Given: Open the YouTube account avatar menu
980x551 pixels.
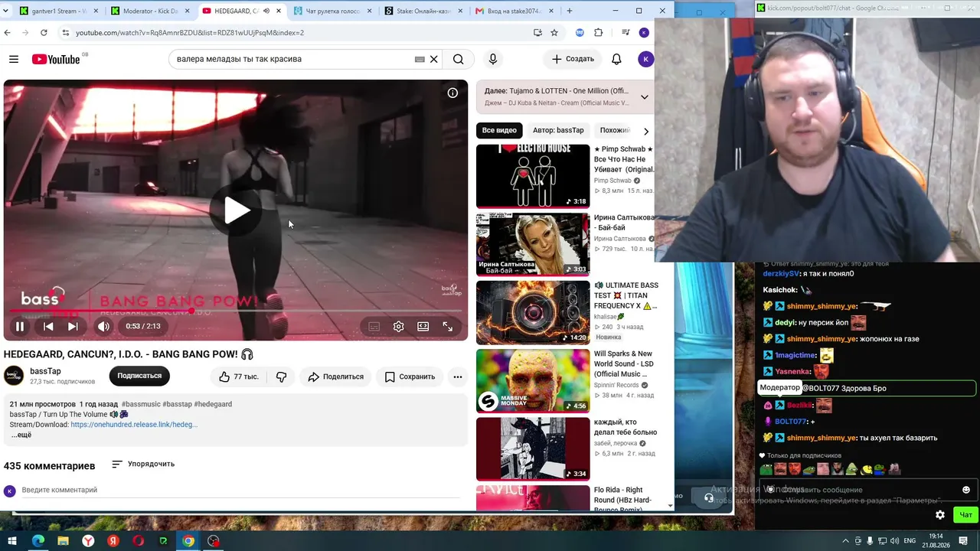Looking at the screenshot, I should pyautogui.click(x=645, y=59).
